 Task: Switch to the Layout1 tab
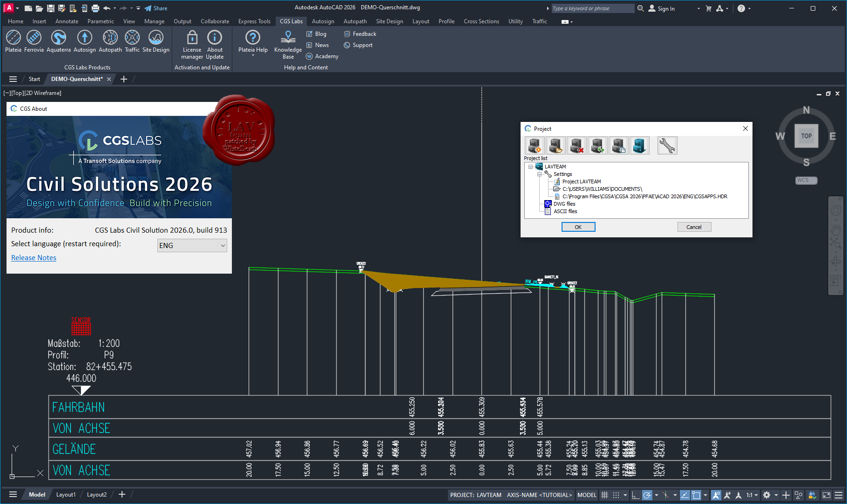pos(66,495)
